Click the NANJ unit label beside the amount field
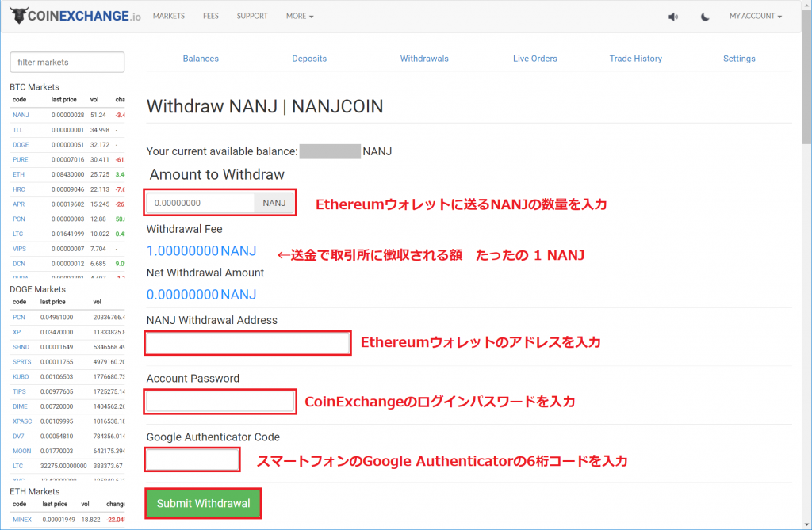Image resolution: width=812 pixels, height=530 pixels. 274,203
